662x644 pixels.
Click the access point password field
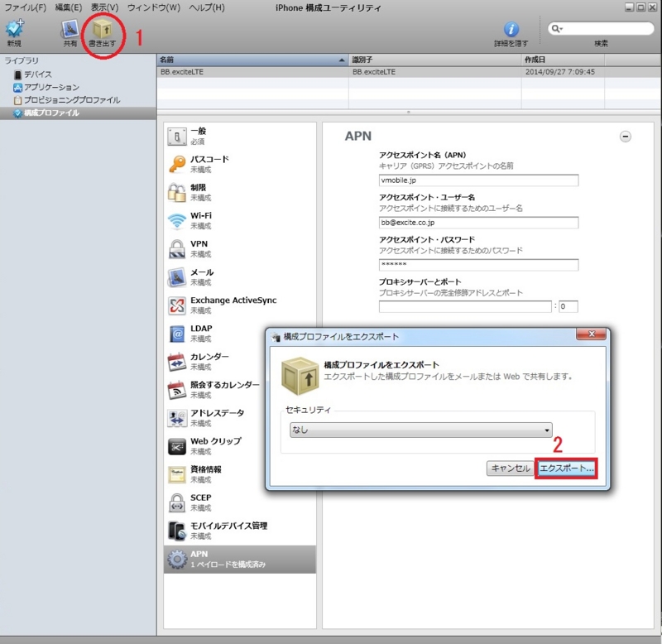478,265
